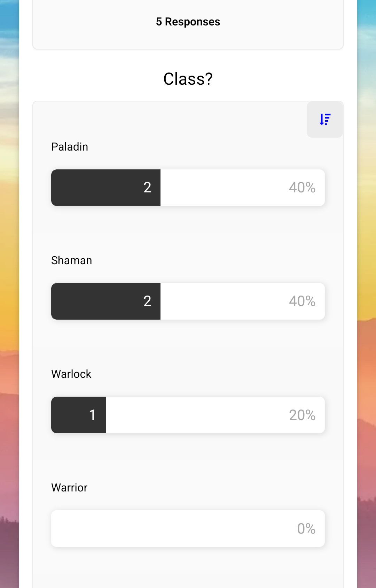The width and height of the screenshot is (376, 588).
Task: Select the Warlock result bar
Action: pyautogui.click(x=188, y=415)
